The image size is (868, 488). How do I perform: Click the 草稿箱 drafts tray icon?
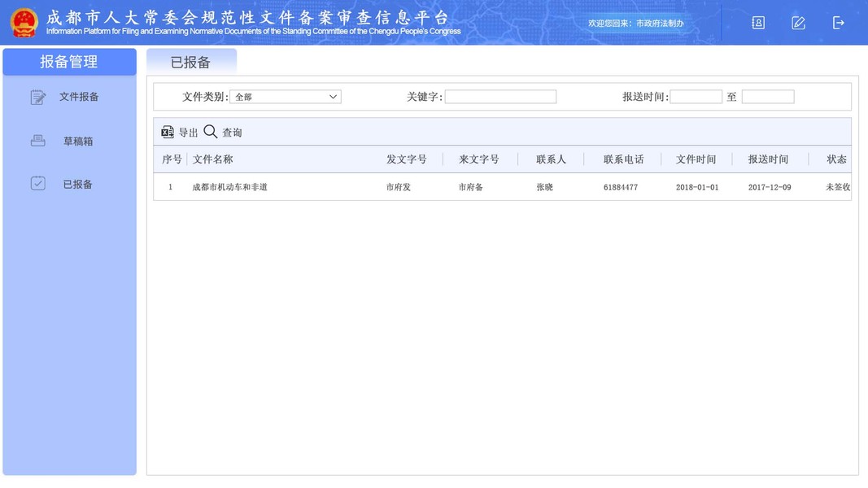coord(37,141)
